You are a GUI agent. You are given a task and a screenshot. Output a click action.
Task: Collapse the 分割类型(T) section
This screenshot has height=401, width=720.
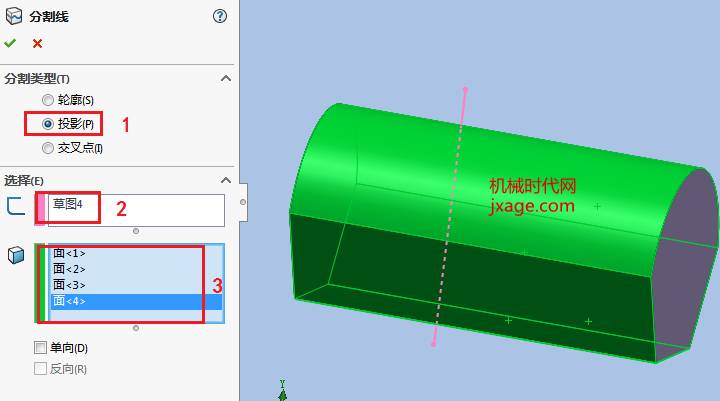(225, 79)
